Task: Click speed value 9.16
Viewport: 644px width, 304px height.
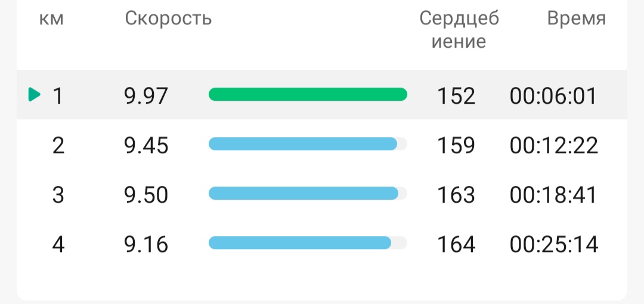Action: point(146,244)
